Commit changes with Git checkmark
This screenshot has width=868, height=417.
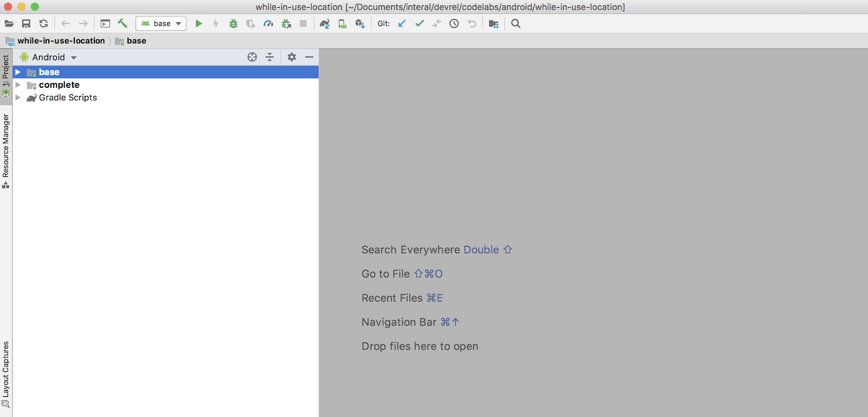(419, 23)
